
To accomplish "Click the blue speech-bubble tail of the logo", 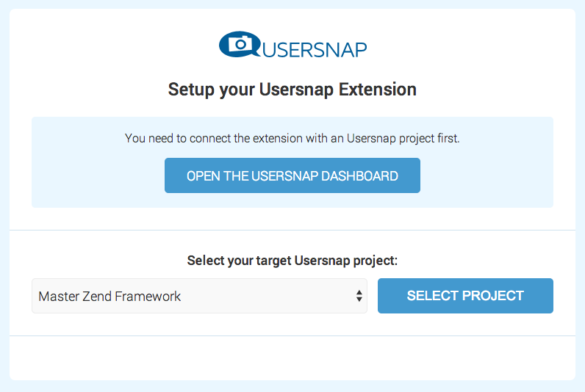I will [252, 54].
